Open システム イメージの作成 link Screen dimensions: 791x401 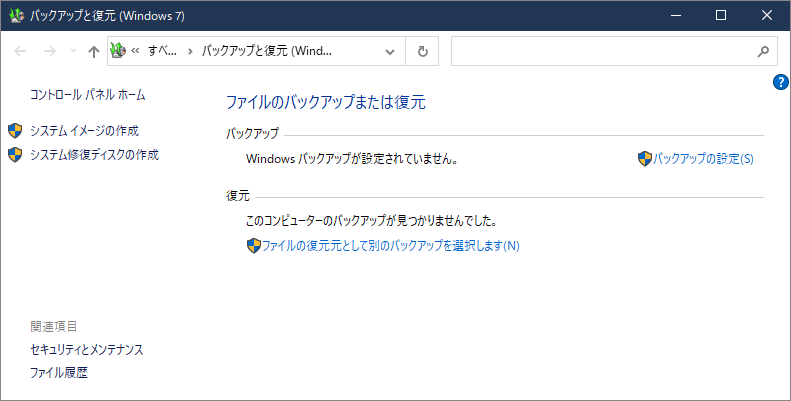pyautogui.click(x=84, y=131)
